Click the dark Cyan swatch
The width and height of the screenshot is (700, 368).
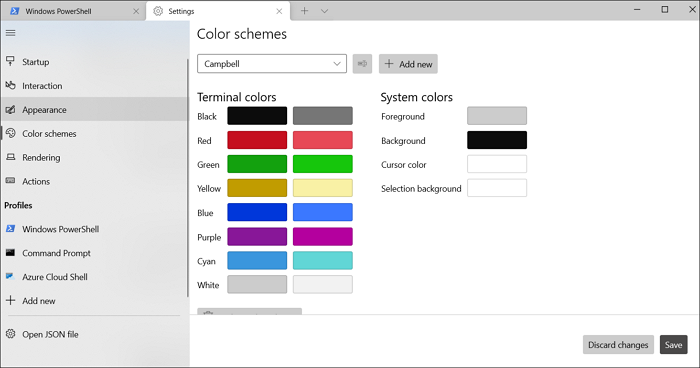point(257,260)
